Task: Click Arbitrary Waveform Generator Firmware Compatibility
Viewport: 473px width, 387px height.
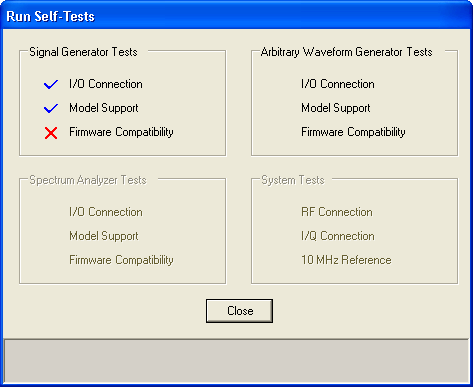Action: tap(353, 132)
